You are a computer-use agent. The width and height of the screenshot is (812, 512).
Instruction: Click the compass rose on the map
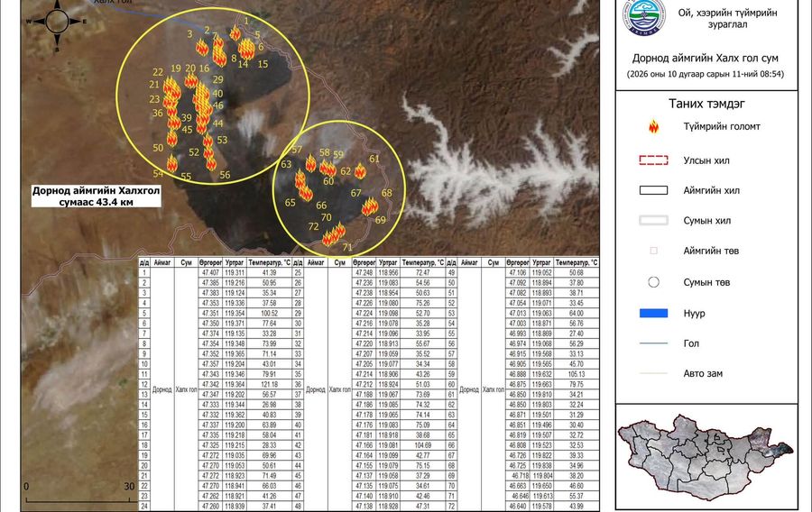click(x=57, y=22)
